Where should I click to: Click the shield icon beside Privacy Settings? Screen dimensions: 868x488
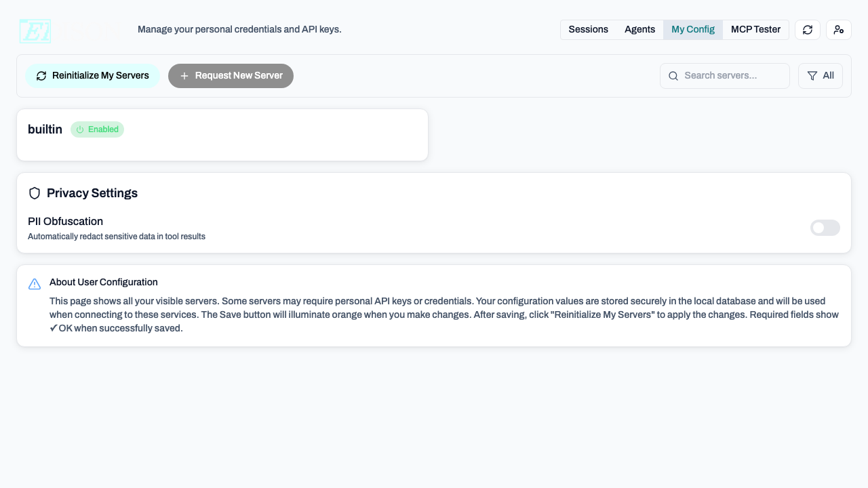[x=35, y=193]
